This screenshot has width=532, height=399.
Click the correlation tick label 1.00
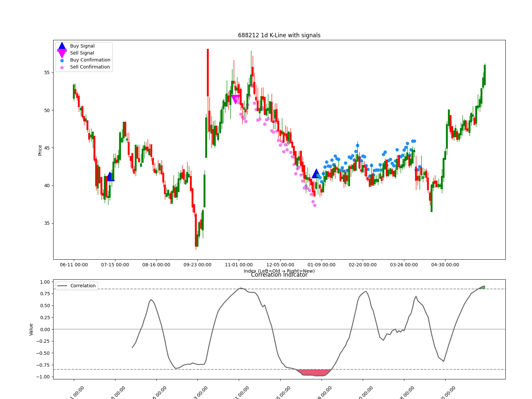coord(45,282)
